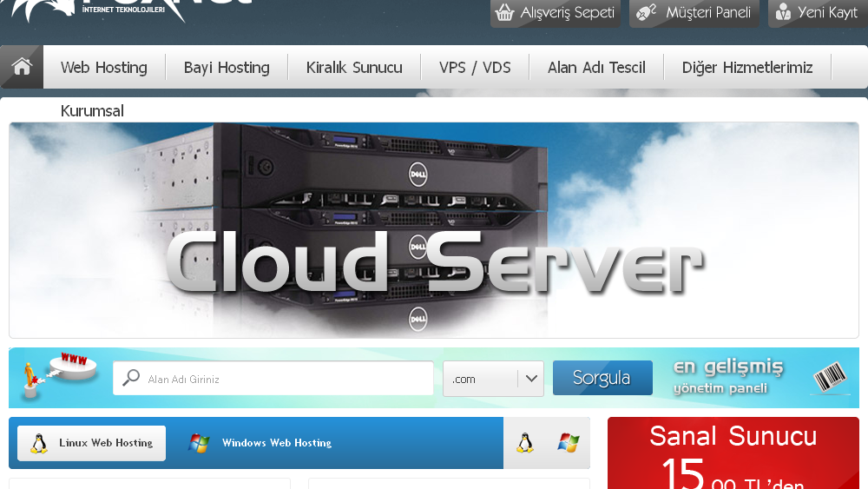Open the Müşteri Paneli
The image size is (868, 489).
694,13
